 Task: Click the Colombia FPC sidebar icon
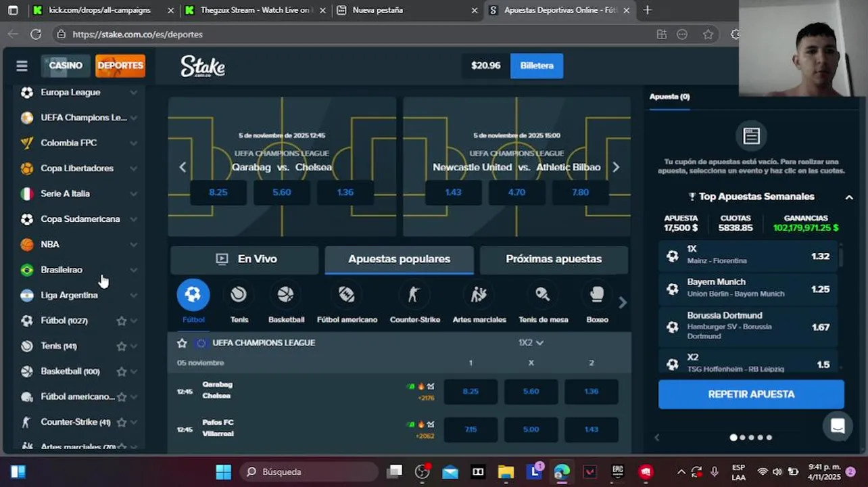[x=26, y=143]
